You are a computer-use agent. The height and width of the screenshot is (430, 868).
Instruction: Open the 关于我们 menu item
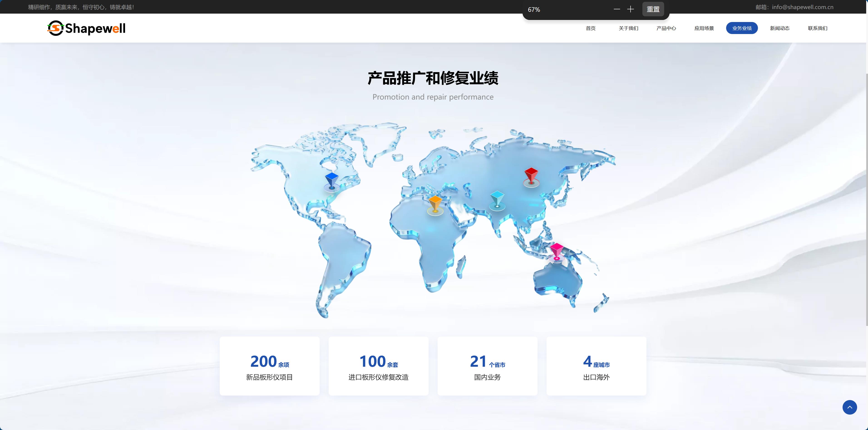(629, 28)
